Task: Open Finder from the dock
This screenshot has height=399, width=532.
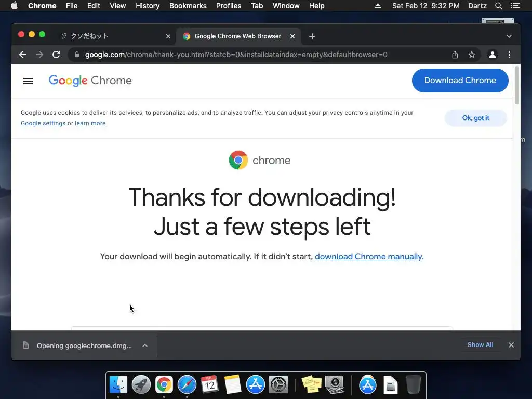Action: pyautogui.click(x=118, y=385)
